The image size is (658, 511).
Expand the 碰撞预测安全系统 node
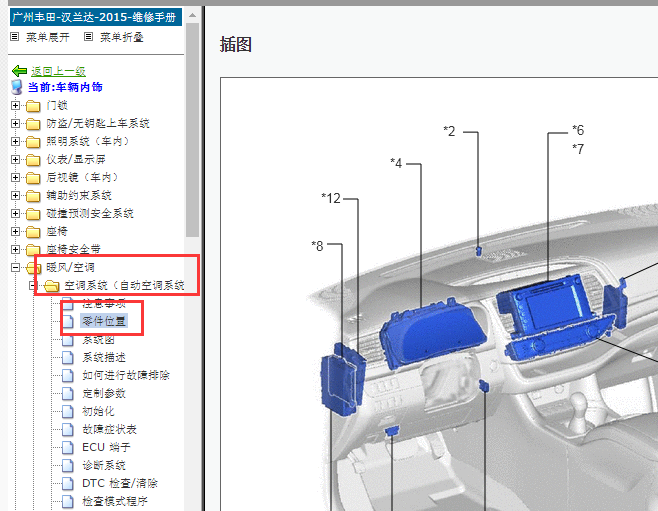tap(15, 214)
